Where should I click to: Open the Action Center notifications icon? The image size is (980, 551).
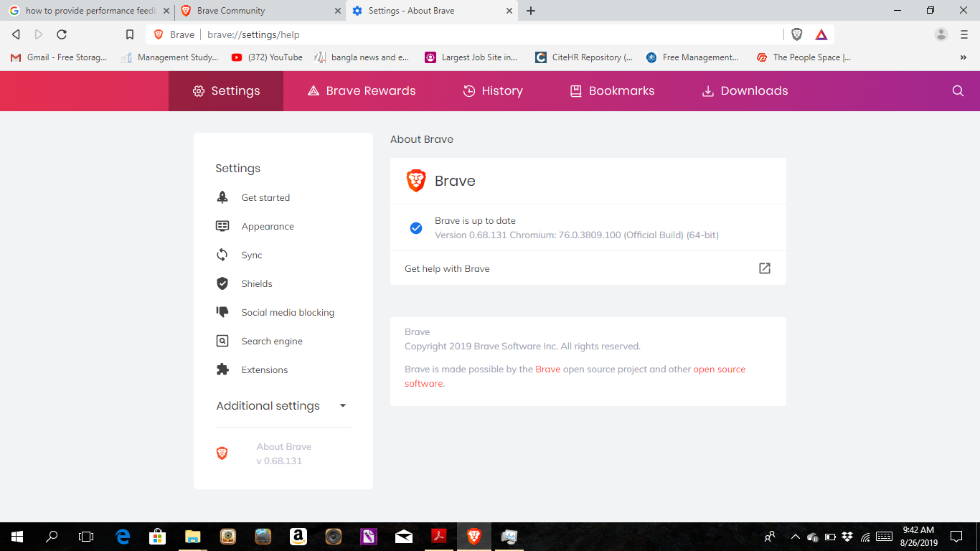[956, 537]
